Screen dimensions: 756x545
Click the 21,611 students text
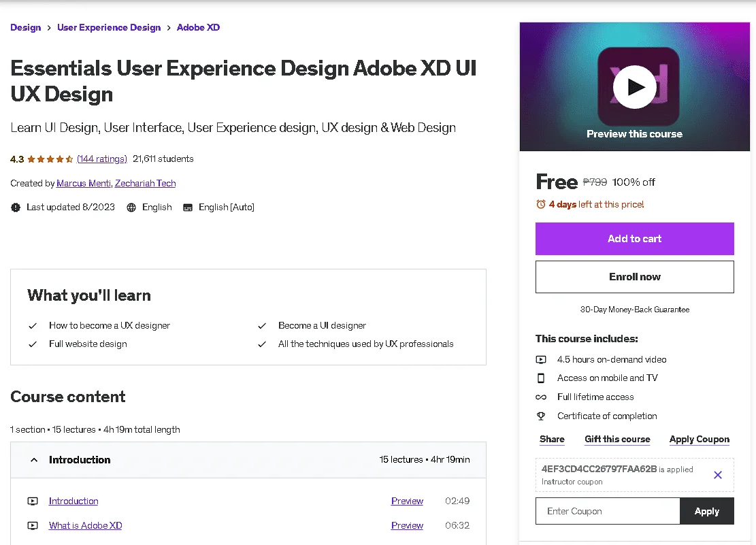click(x=163, y=159)
